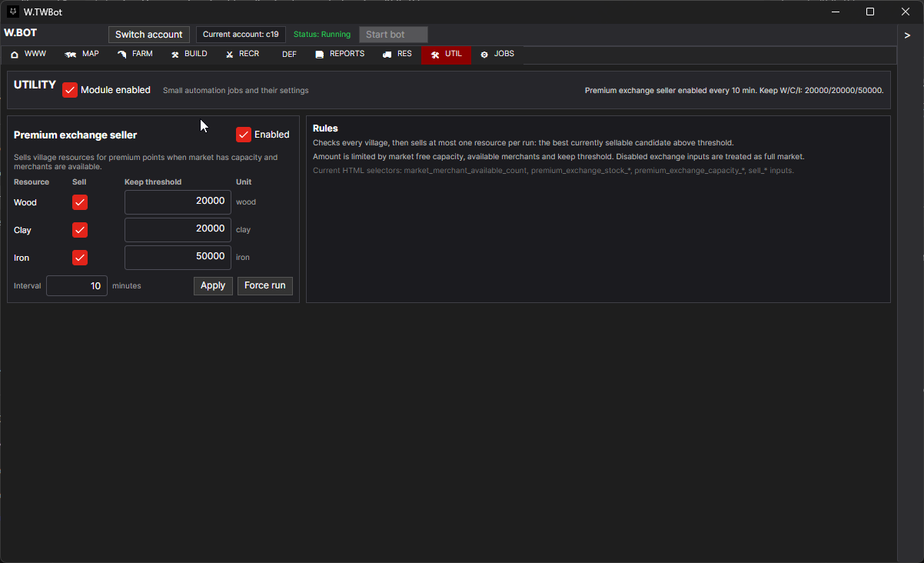Viewport: 924px width, 563px height.
Task: Click the Status: Running text
Action: 322,35
